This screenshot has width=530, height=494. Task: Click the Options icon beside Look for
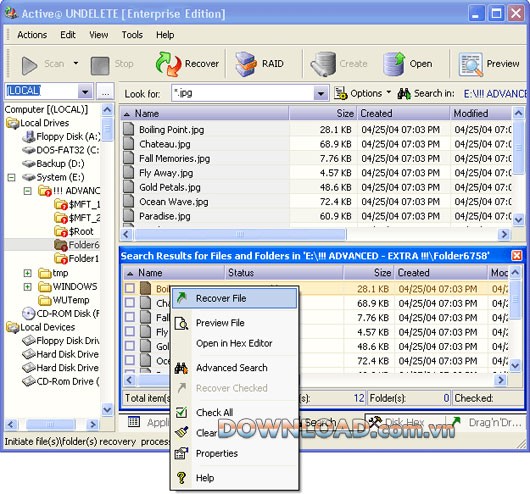click(340, 93)
